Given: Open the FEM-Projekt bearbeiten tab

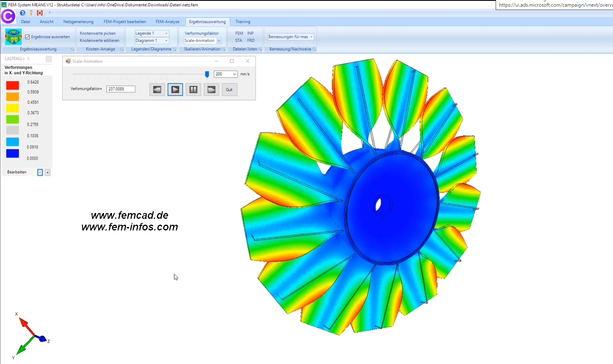Looking at the screenshot, I should [125, 22].
